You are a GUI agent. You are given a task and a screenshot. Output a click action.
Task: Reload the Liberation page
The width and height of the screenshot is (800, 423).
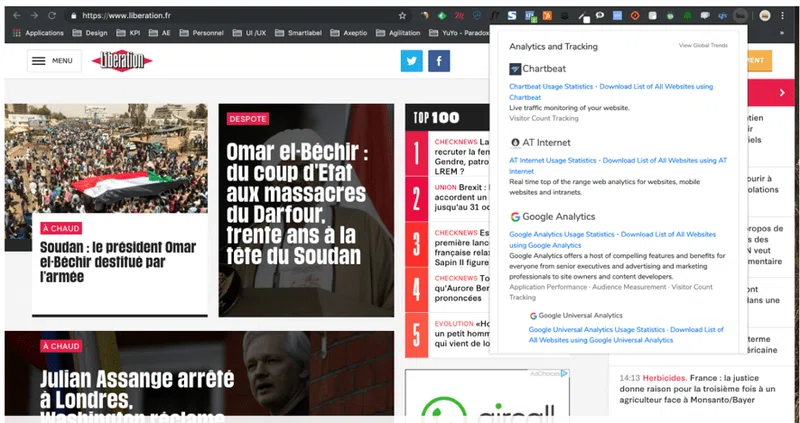pyautogui.click(x=52, y=16)
